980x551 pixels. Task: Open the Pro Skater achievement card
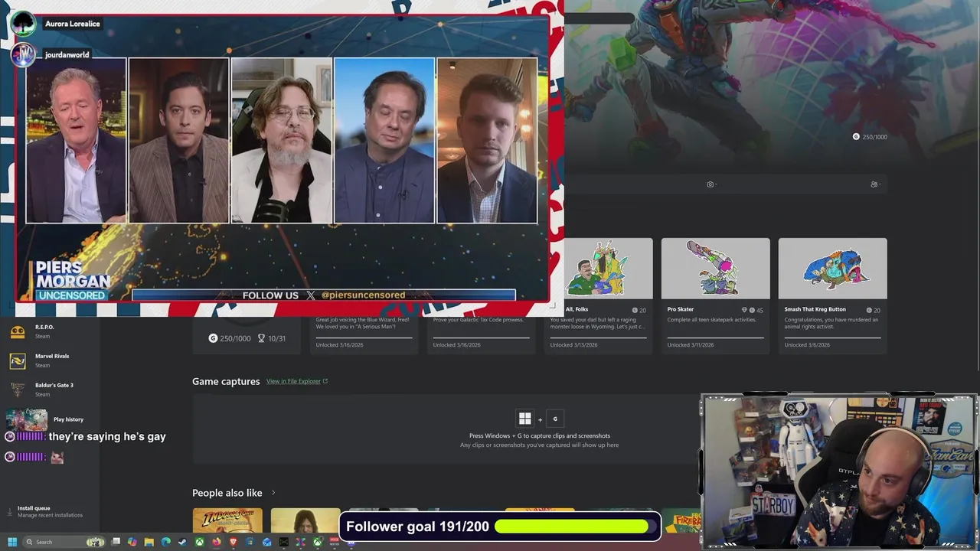click(x=715, y=295)
